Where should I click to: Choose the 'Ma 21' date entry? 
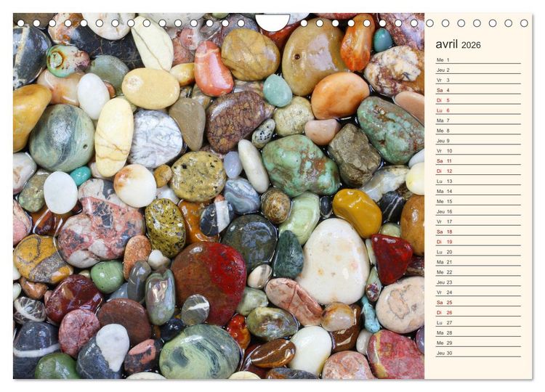tap(478, 262)
